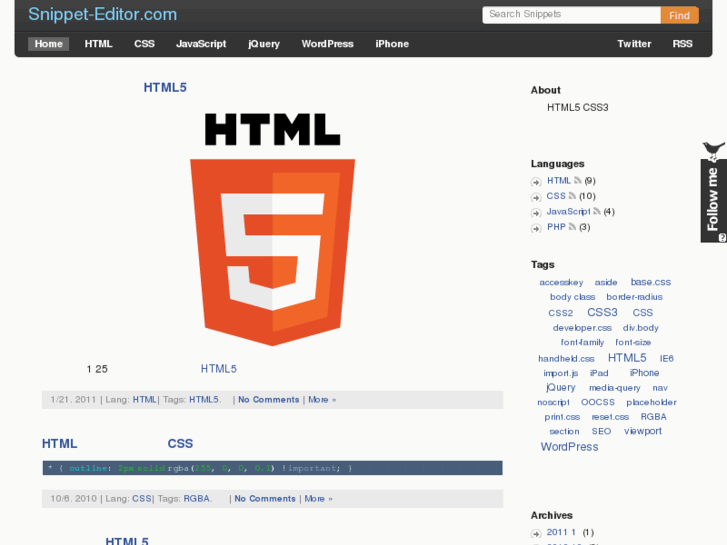Click the outline rgba code snippet block
This screenshot has height=545, width=727.
[272, 468]
